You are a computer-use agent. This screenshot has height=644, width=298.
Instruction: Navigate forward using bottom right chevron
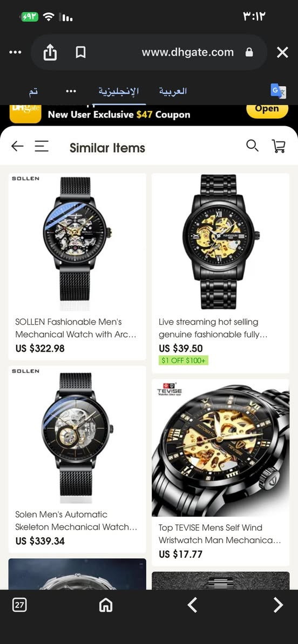[x=278, y=605]
